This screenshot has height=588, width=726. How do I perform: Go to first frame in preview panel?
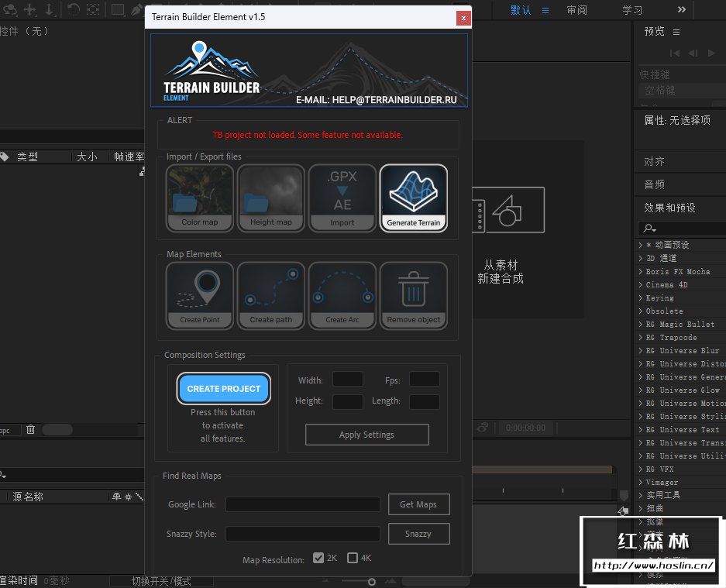pyautogui.click(x=675, y=53)
